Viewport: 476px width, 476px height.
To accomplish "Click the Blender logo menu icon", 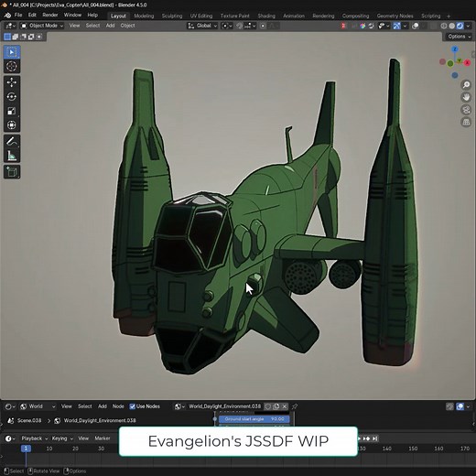I will (8, 16).
